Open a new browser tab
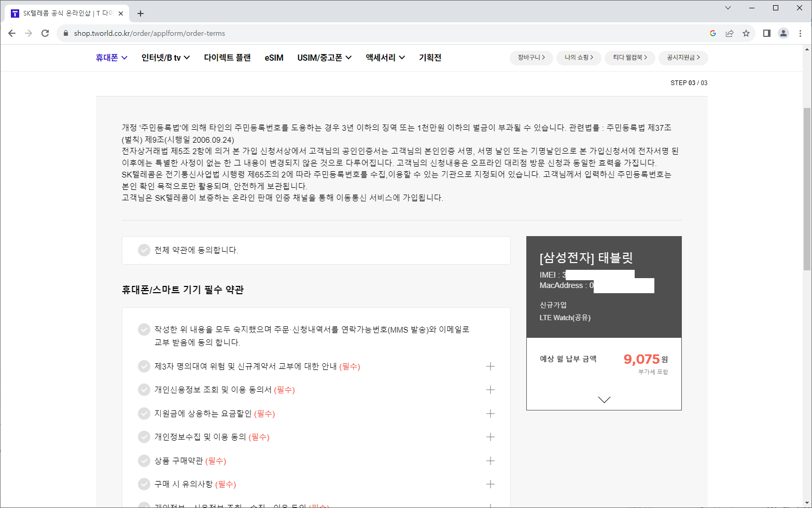The height and width of the screenshot is (508, 812). [141, 13]
